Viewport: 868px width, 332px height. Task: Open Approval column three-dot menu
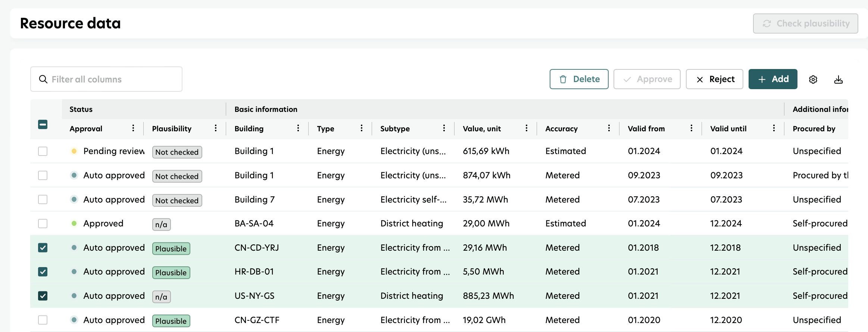click(x=133, y=128)
